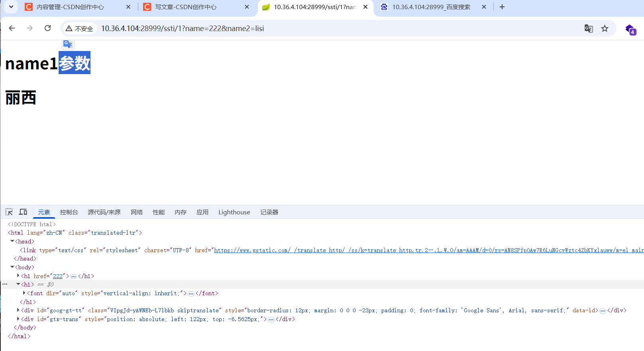Close the active ssti tab

coord(365,7)
